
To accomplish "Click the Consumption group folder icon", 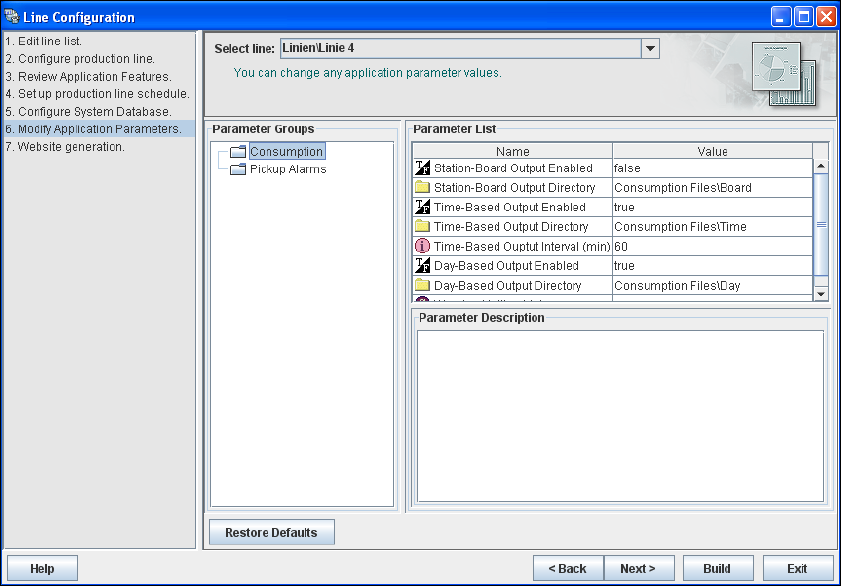I will (238, 151).
